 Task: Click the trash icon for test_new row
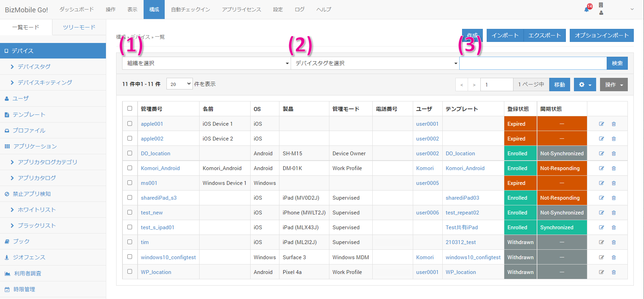click(x=614, y=213)
